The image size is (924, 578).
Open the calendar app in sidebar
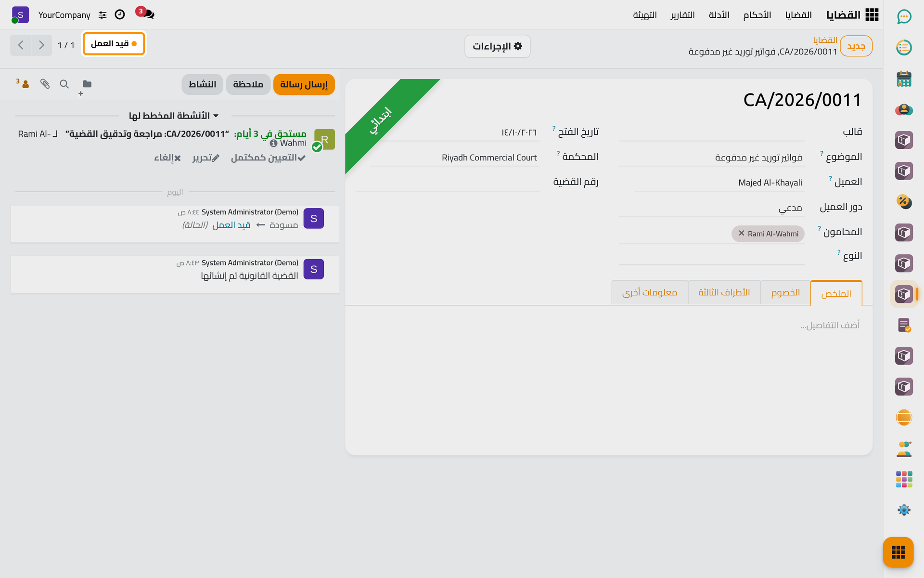[x=904, y=79]
